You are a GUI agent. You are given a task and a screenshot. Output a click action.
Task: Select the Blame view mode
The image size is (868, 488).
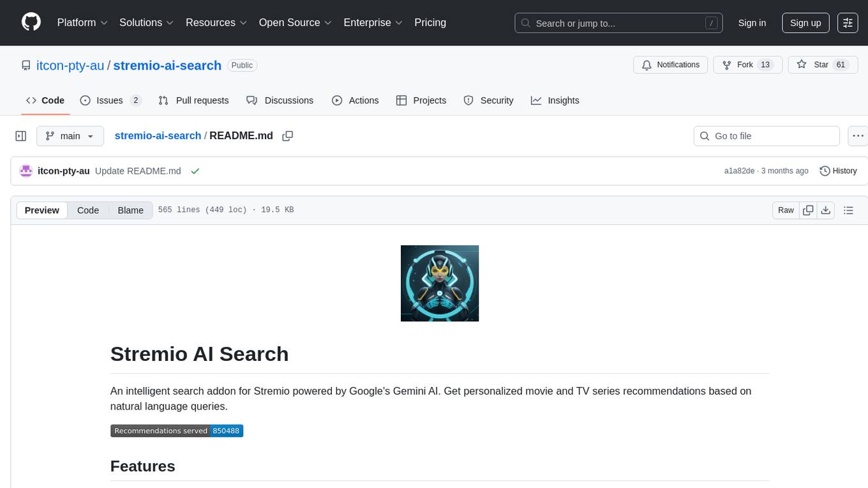coord(130,210)
